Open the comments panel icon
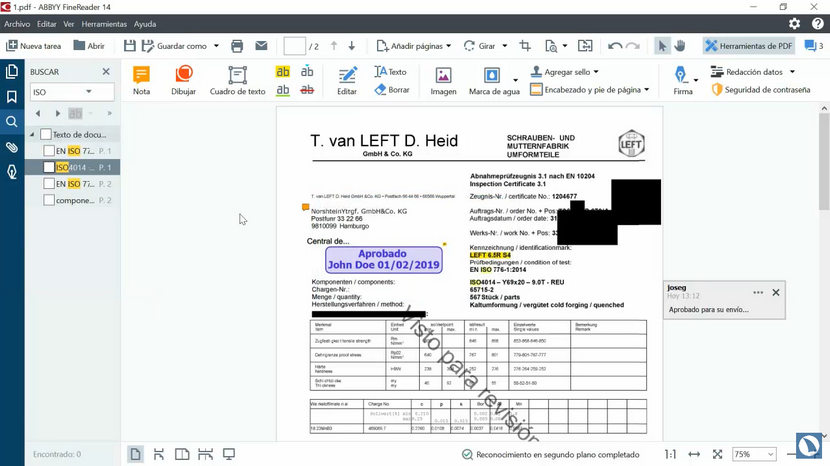830x466 pixels. (x=810, y=46)
